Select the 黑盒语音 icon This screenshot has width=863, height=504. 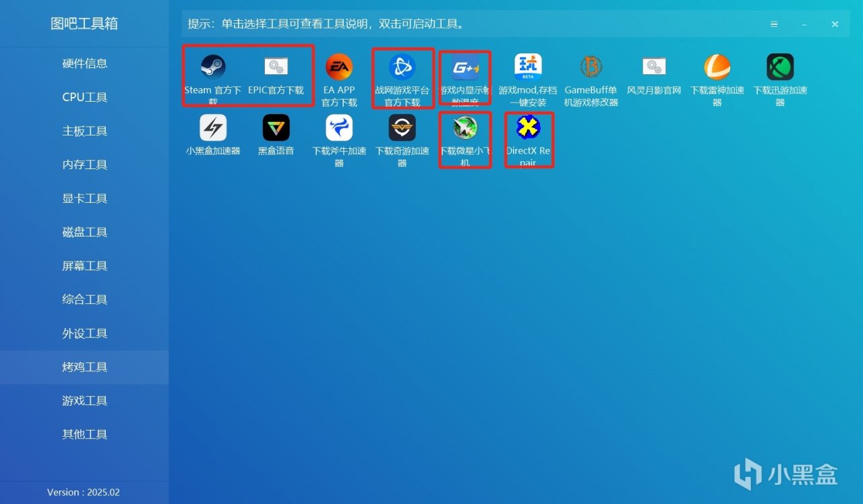coord(276,127)
